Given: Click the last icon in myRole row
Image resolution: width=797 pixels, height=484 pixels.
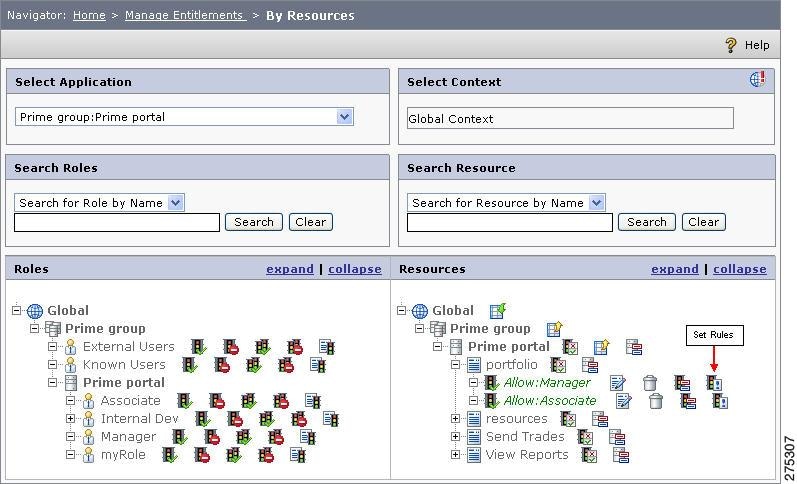Looking at the screenshot, I should [x=298, y=455].
